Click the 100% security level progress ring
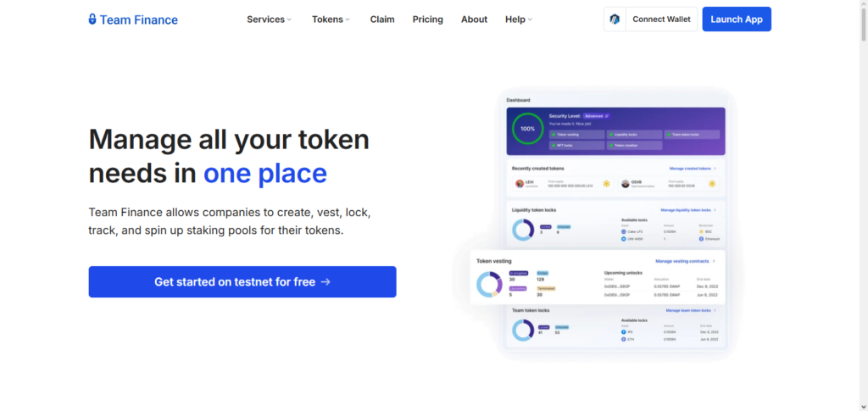This screenshot has height=411, width=868. [x=527, y=130]
